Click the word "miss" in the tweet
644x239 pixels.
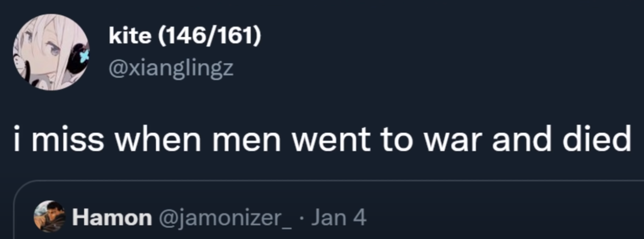coord(68,139)
